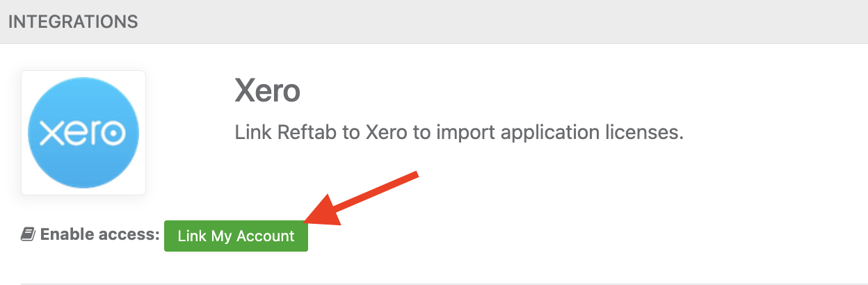Click the Link My Account button
This screenshot has width=868, height=285.
tap(236, 236)
